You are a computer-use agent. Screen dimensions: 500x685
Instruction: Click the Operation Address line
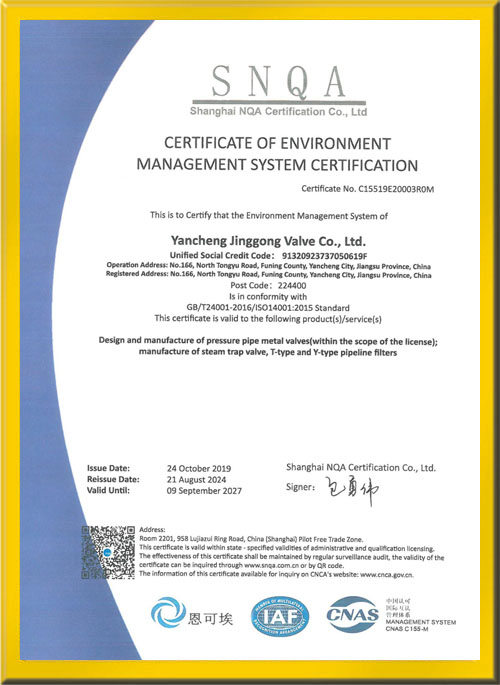pyautogui.click(x=269, y=266)
